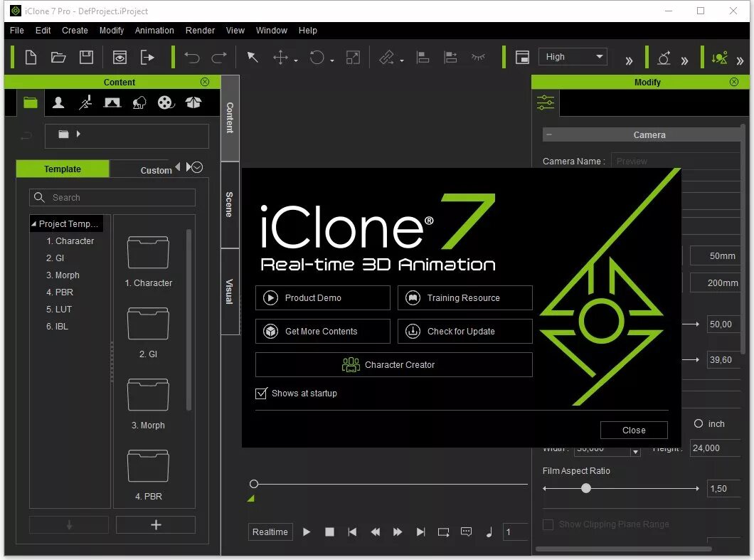Expand the Link tool options arrow
754x560 pixels.
pos(401,61)
